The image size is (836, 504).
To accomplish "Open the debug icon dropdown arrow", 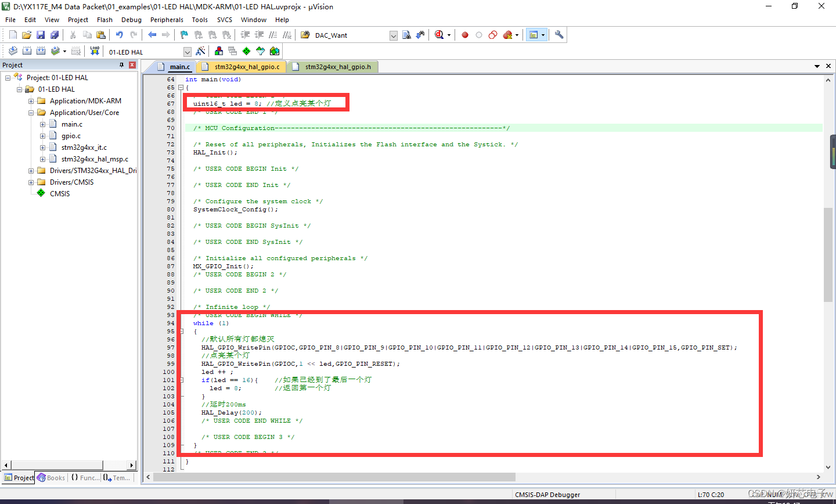I will [449, 35].
